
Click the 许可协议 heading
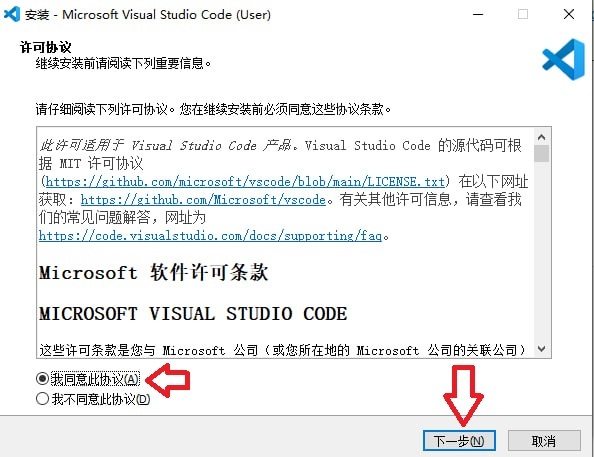[x=45, y=47]
